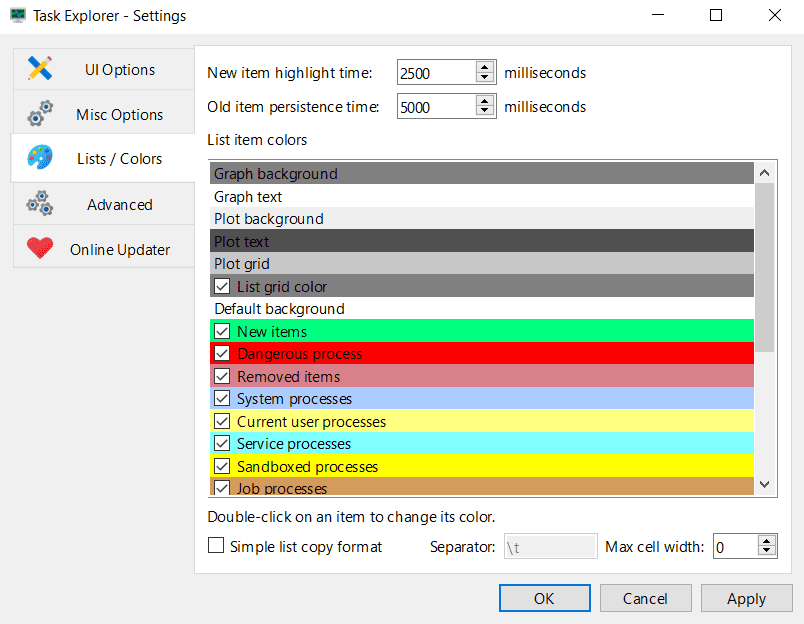Disable the Sandboxed processes checkbox
The width and height of the screenshot is (804, 624).
[222, 466]
